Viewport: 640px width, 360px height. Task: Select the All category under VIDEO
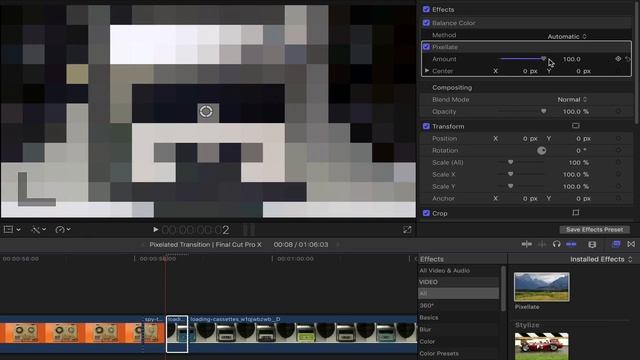pos(458,293)
